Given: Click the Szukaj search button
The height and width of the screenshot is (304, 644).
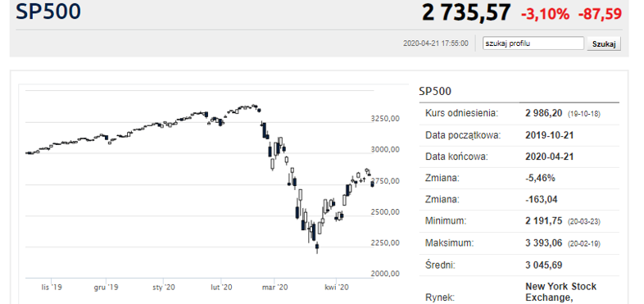Looking at the screenshot, I should point(604,43).
